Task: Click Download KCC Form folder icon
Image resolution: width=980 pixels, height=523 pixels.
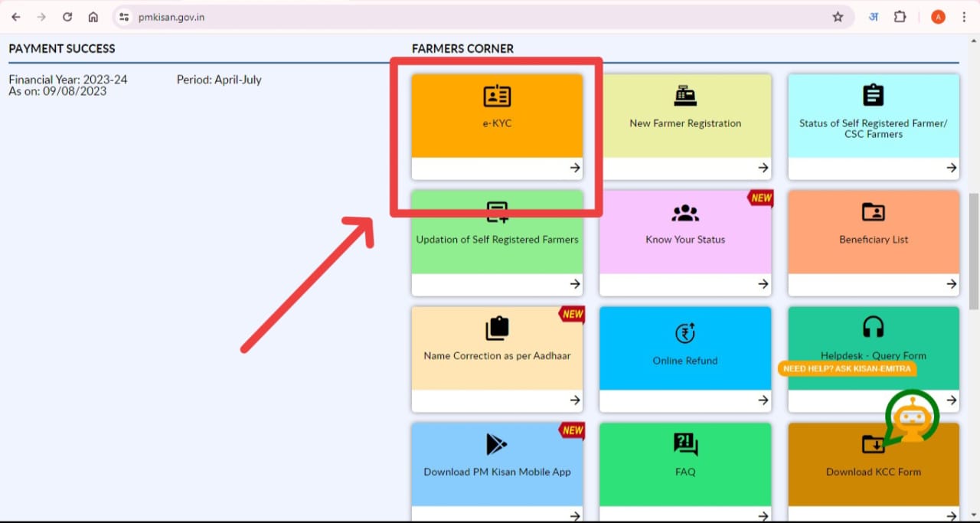Action: (x=873, y=444)
